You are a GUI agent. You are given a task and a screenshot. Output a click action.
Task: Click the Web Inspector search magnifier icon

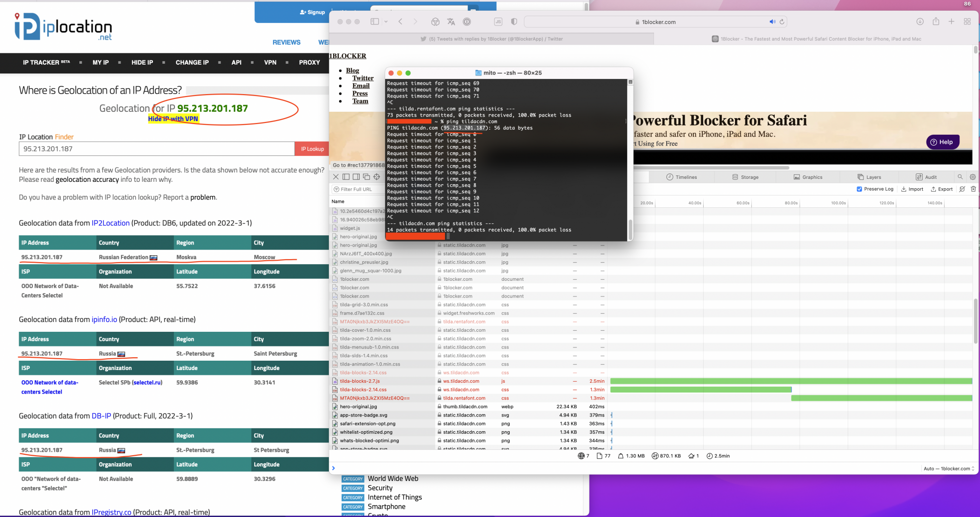coord(960,177)
